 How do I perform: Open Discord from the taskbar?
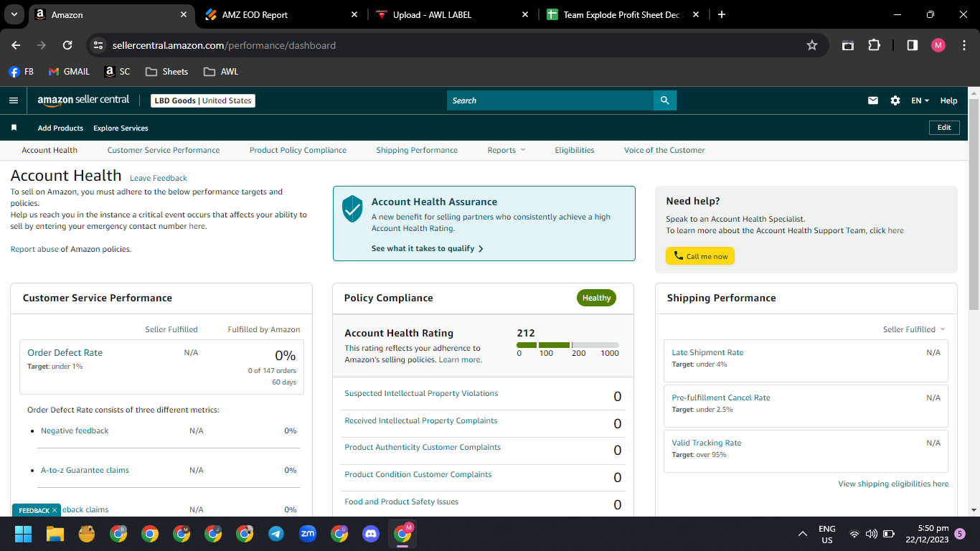pyautogui.click(x=371, y=534)
